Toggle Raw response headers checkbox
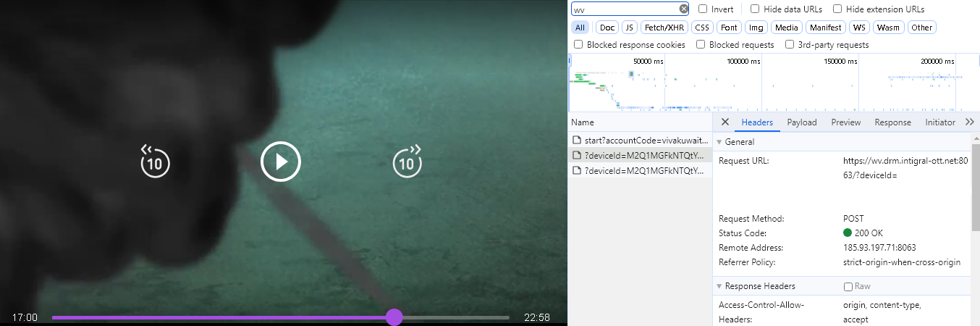Screen dimensions: 980x326 coord(848,286)
